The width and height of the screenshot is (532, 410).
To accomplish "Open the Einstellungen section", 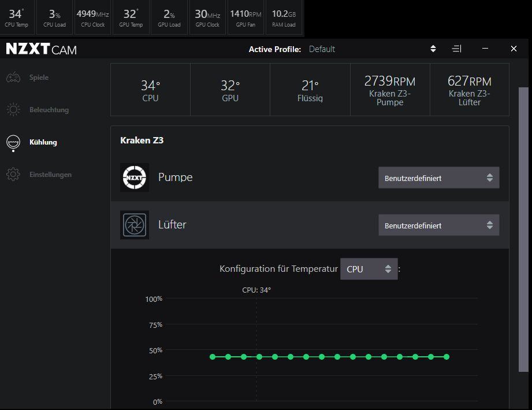I will click(50, 175).
